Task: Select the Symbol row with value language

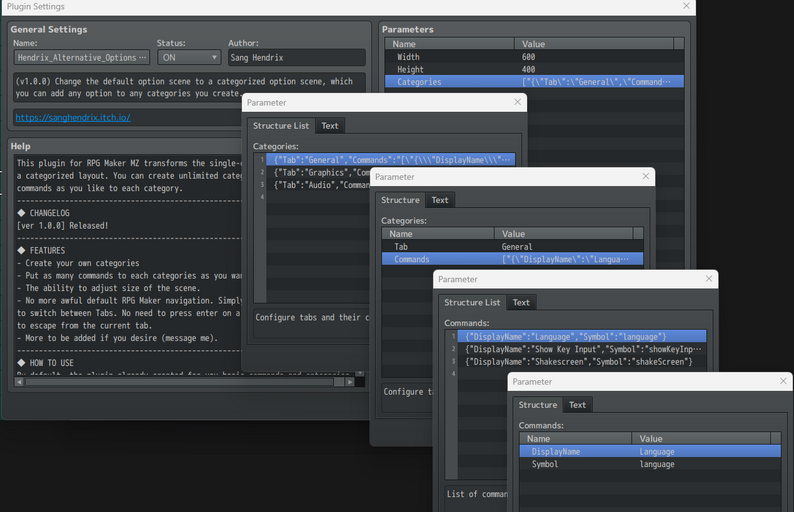Action: [650, 464]
